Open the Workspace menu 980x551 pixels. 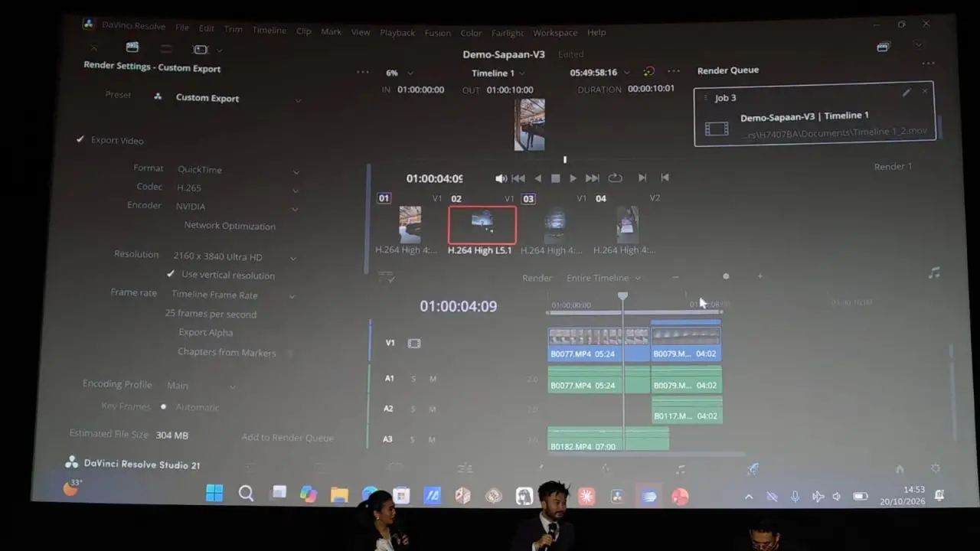(555, 33)
